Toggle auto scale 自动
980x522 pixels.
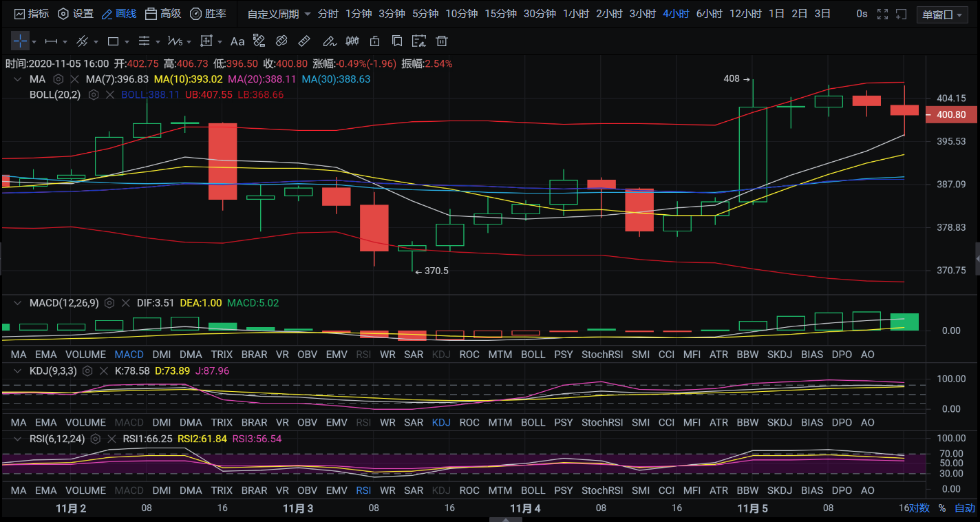click(x=964, y=508)
